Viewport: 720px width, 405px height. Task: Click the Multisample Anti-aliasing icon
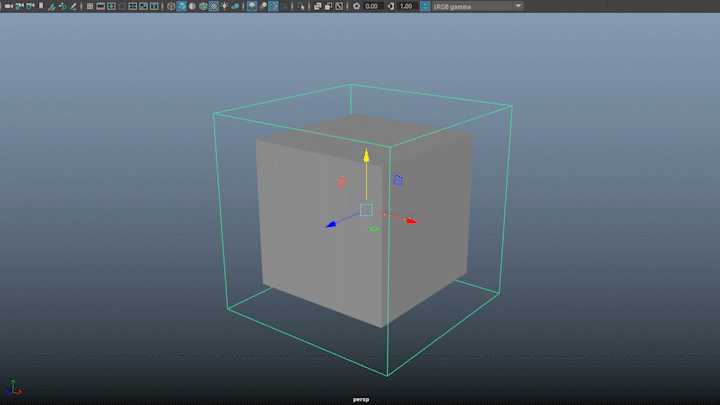click(x=273, y=6)
